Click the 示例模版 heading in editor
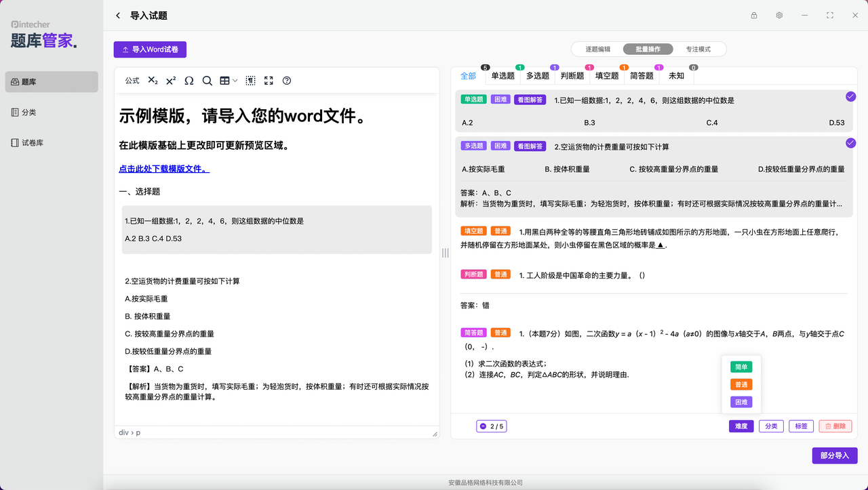This screenshot has width=868, height=490. (245, 116)
